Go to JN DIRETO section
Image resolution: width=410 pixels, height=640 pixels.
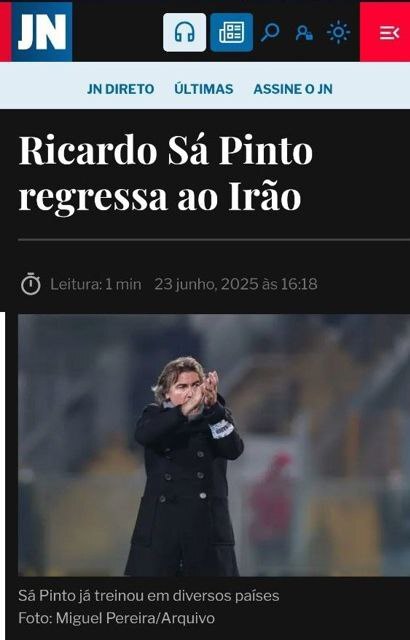point(120,89)
